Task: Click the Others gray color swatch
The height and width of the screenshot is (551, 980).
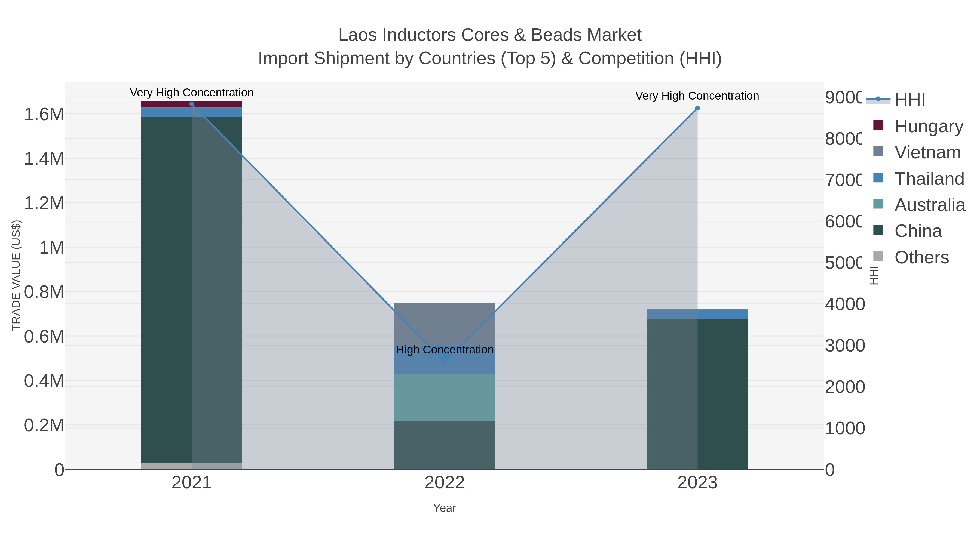Action: tap(878, 256)
